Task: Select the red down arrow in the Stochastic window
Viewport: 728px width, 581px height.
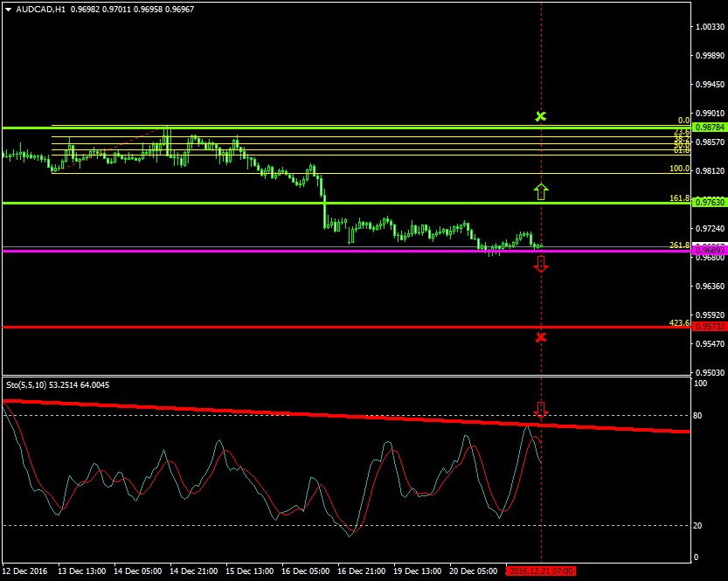Action: coord(541,410)
